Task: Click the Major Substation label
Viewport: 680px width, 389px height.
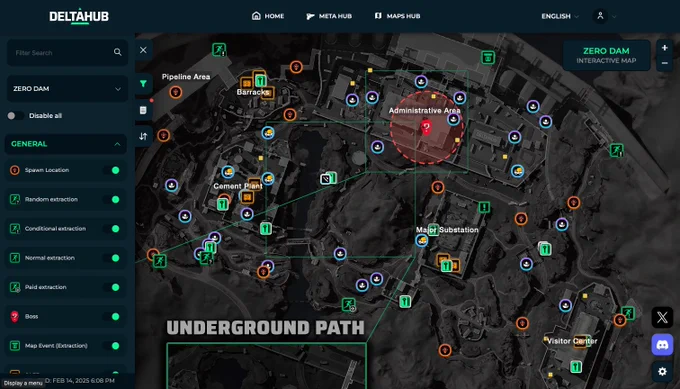Action: (447, 230)
